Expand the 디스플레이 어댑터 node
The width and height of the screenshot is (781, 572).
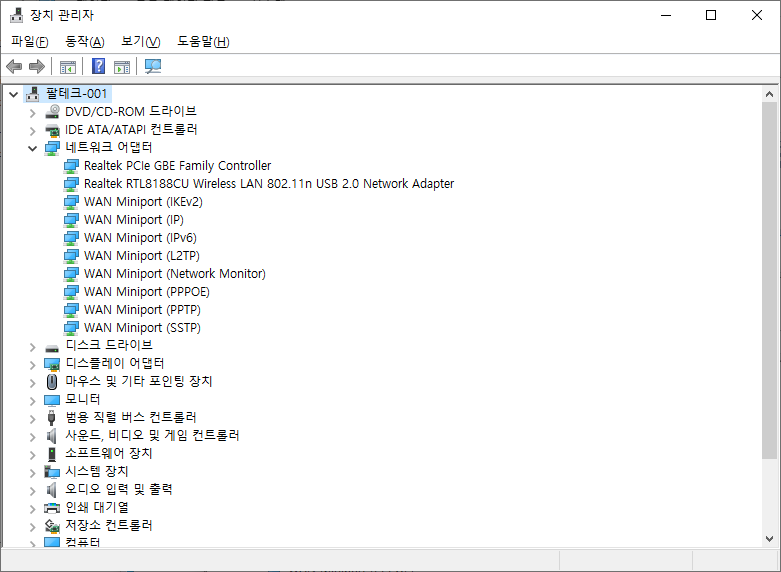[x=33, y=364]
